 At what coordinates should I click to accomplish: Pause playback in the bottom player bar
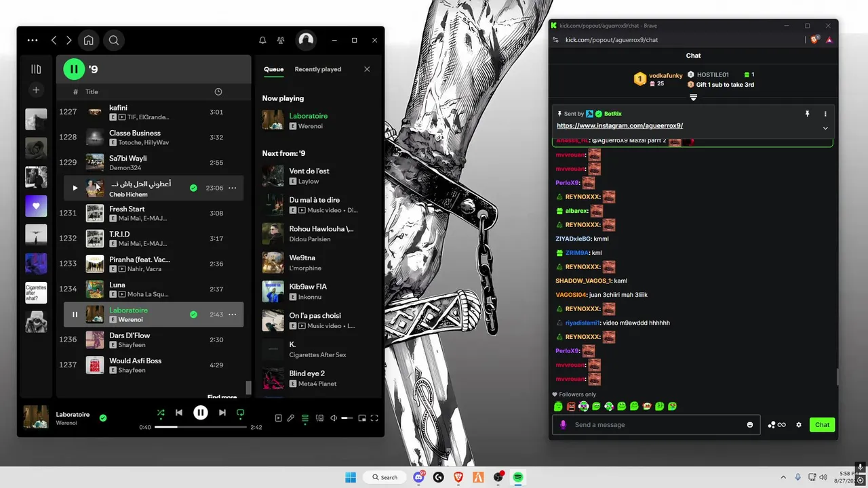pyautogui.click(x=201, y=413)
